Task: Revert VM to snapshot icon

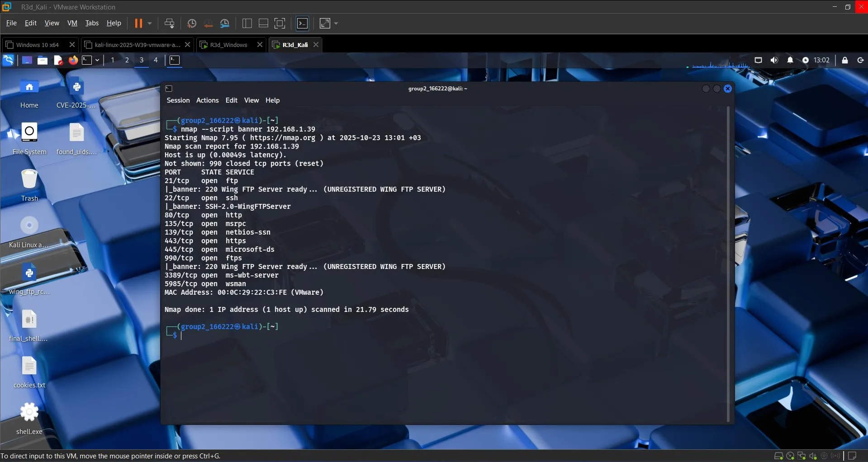Action: pyautogui.click(x=209, y=23)
